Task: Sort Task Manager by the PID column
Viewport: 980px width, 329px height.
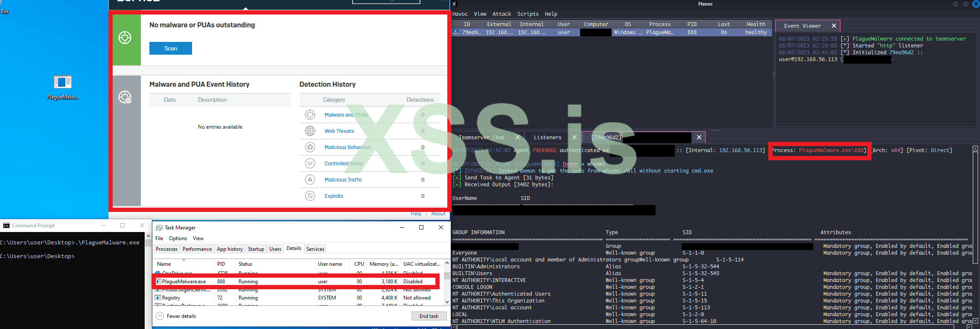Action: tap(225, 264)
